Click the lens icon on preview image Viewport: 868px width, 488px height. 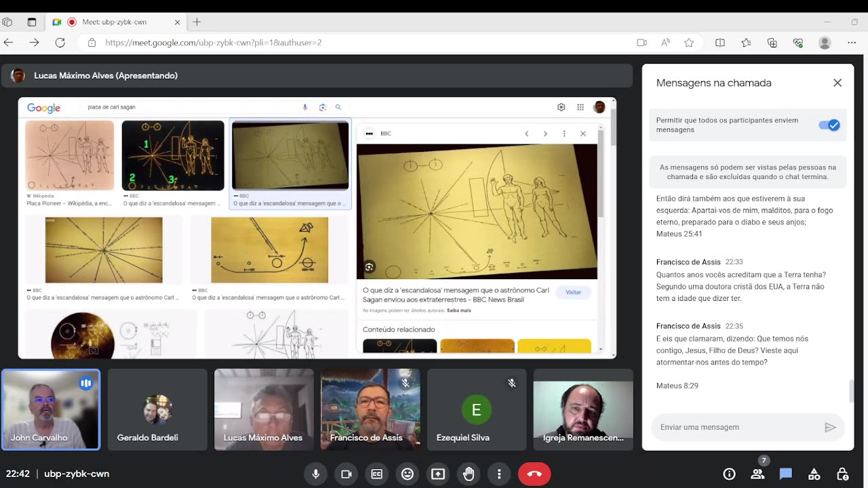369,267
